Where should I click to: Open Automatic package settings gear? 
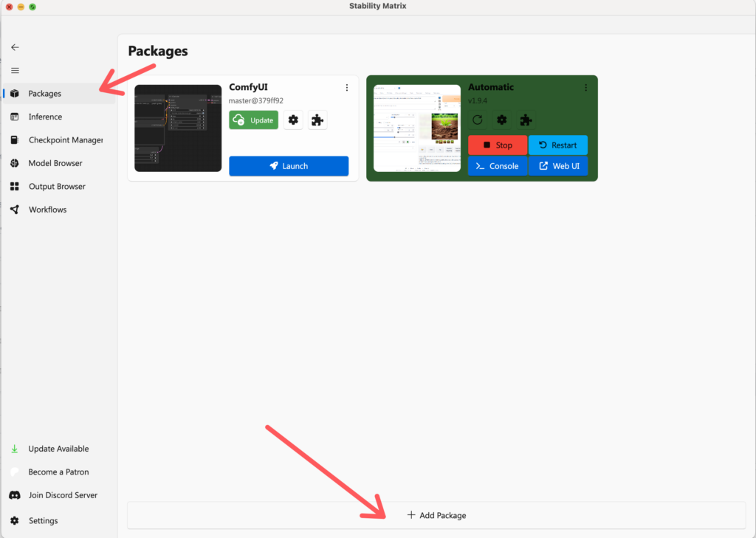click(502, 120)
